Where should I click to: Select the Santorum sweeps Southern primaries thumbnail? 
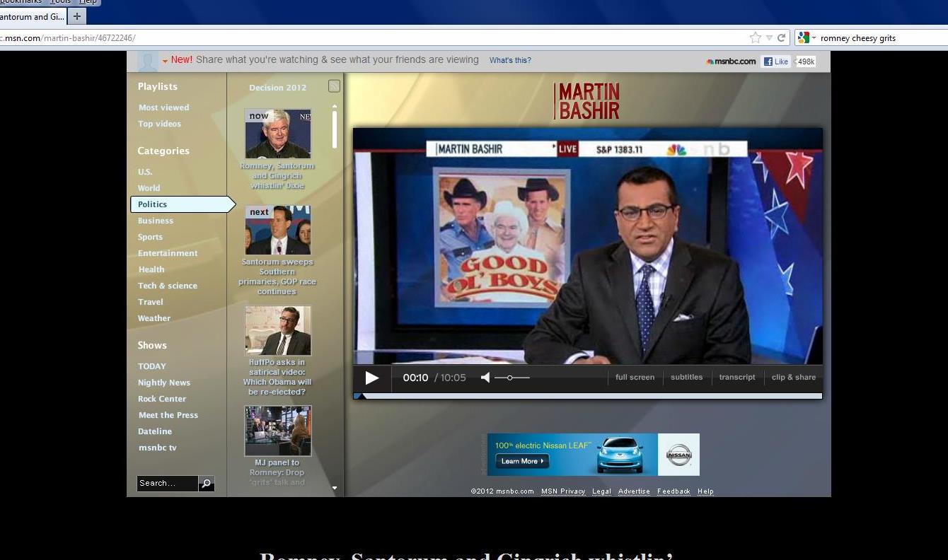click(x=277, y=231)
